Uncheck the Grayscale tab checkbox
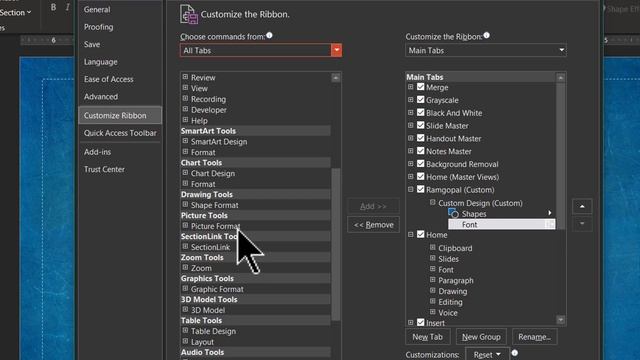This screenshot has width=640, height=360. point(421,100)
